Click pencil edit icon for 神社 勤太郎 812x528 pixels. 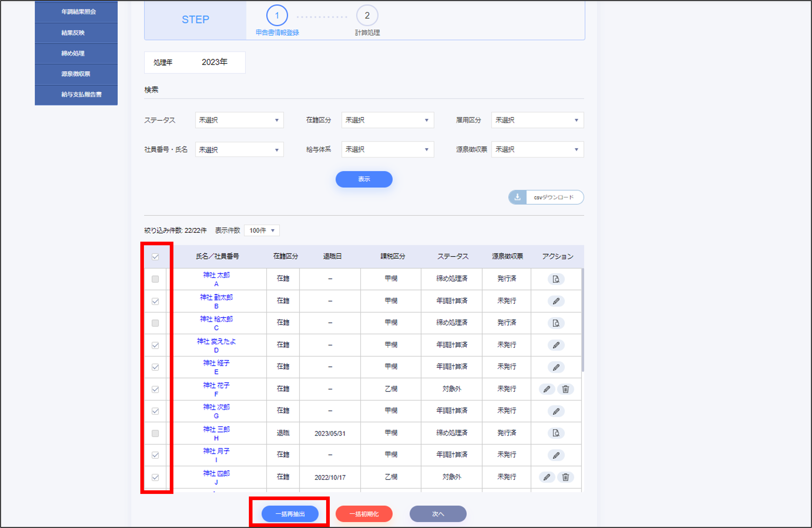(556, 301)
